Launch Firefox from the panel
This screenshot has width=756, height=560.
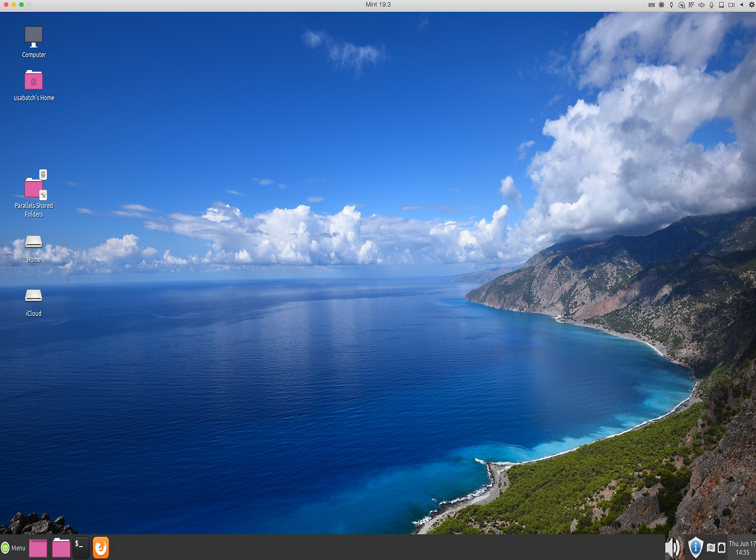(101, 548)
